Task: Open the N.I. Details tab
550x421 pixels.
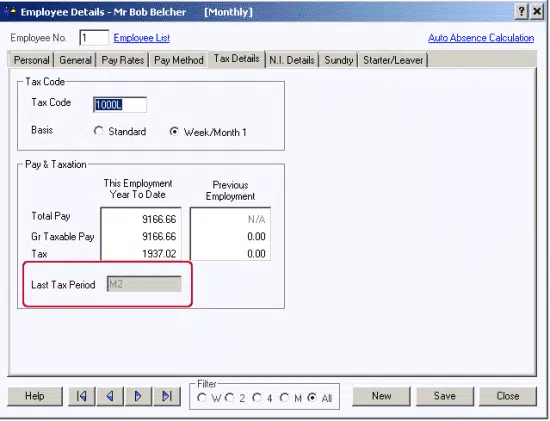Action: click(x=291, y=60)
